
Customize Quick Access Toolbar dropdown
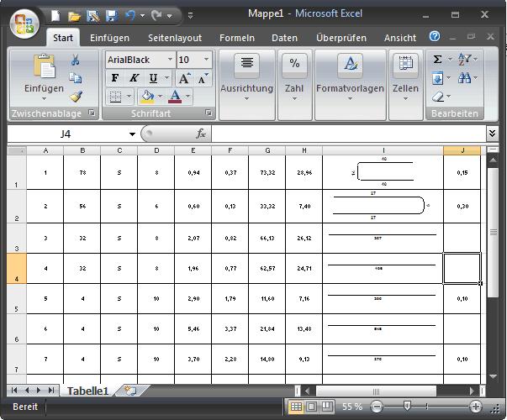(x=191, y=15)
